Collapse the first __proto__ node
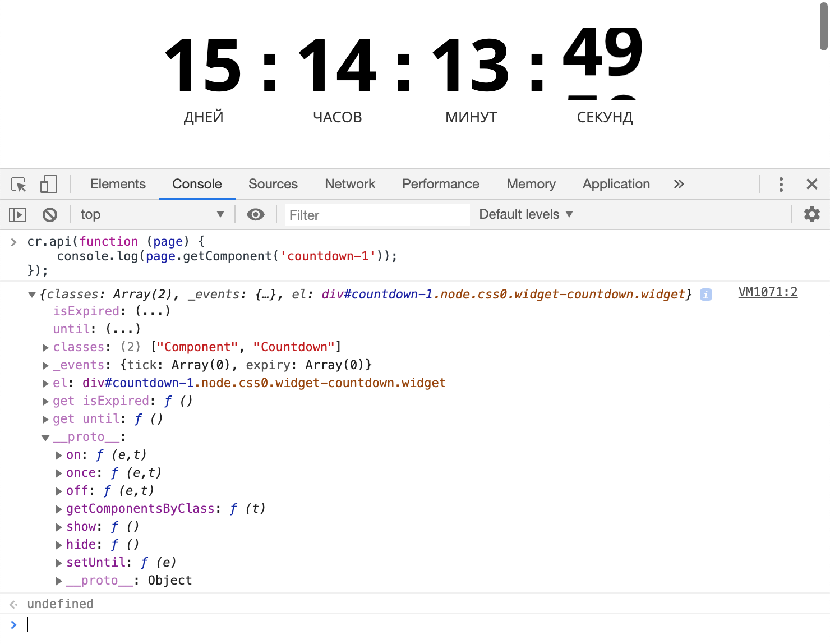This screenshot has height=644, width=830. click(x=45, y=438)
